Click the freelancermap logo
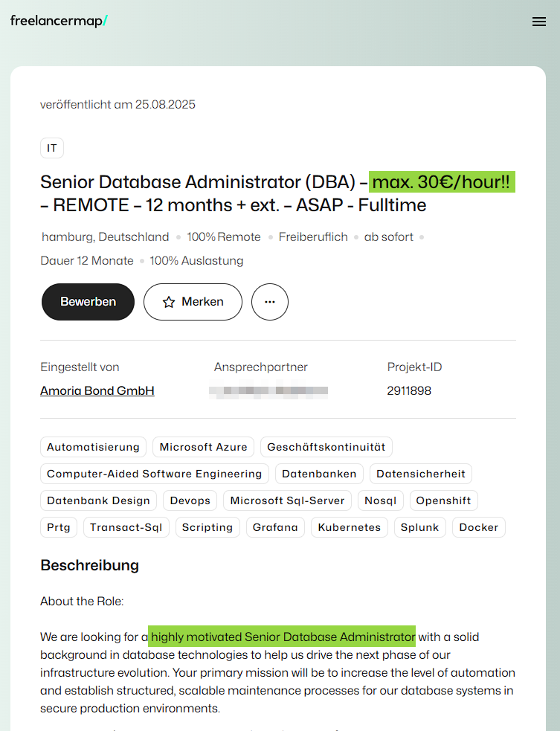This screenshot has width=560, height=731. point(59,21)
